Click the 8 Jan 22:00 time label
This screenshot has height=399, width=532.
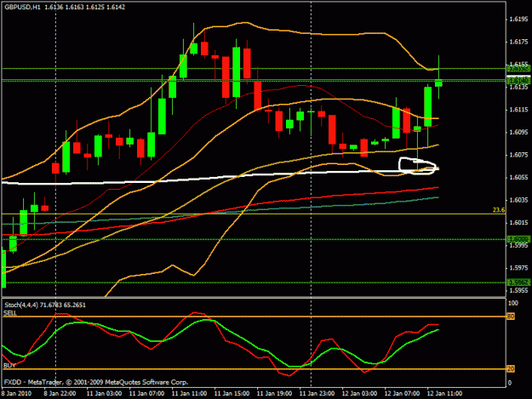[60, 393]
